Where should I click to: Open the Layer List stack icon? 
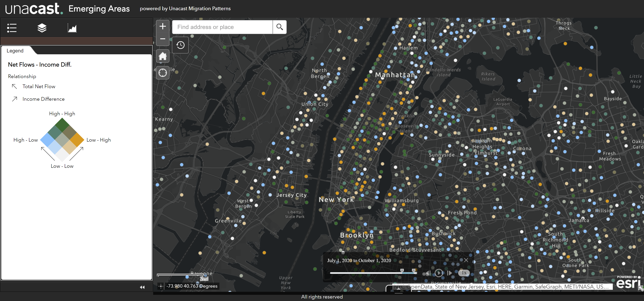(42, 28)
